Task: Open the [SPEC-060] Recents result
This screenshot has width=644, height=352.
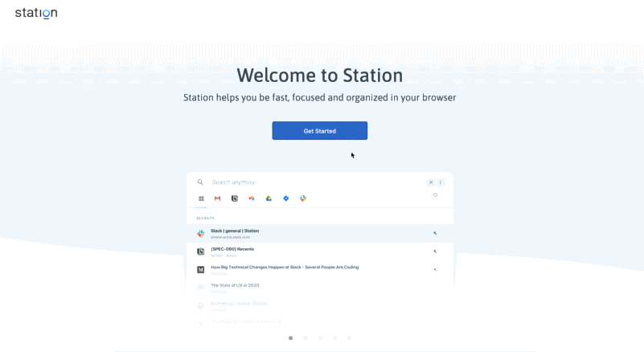Action: pyautogui.click(x=320, y=252)
